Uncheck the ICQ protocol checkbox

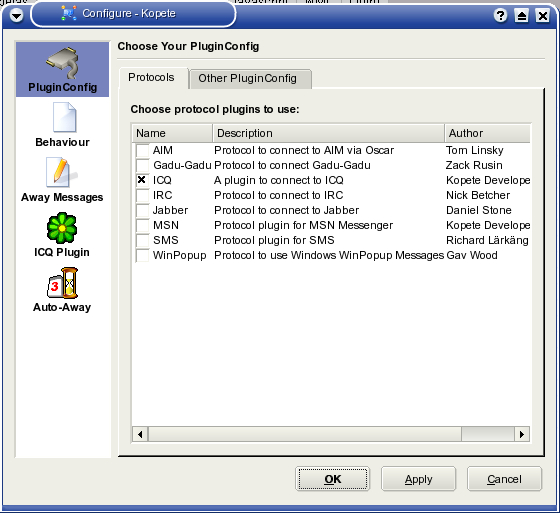(142, 180)
